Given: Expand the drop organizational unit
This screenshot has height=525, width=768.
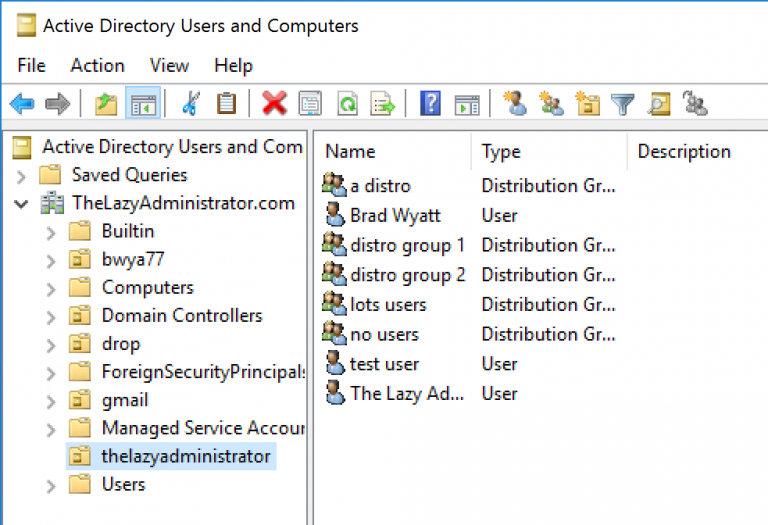Looking at the screenshot, I should tap(51, 345).
